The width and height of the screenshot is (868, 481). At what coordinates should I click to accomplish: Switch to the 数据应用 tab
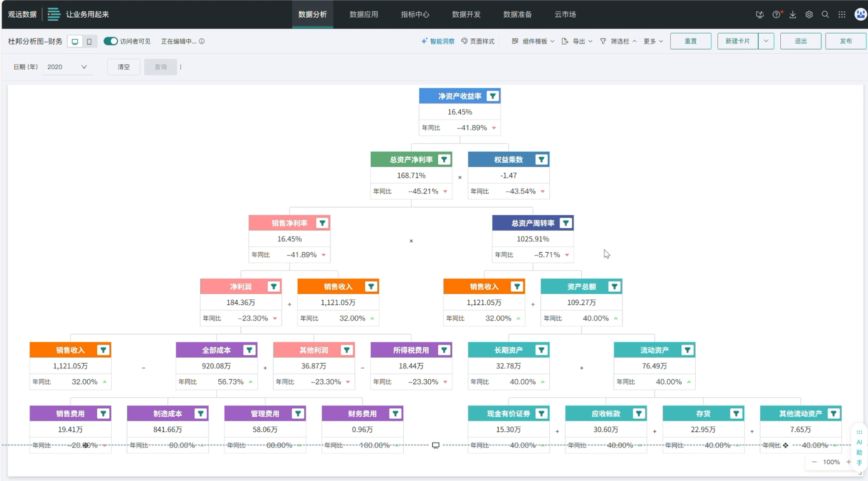(x=363, y=14)
